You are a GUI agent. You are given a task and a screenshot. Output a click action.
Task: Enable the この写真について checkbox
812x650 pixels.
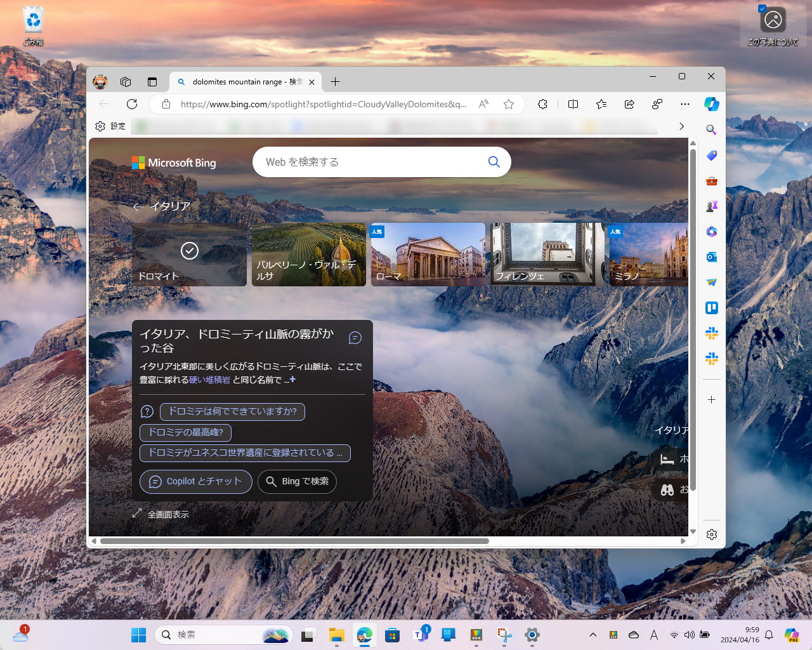pyautogui.click(x=762, y=8)
